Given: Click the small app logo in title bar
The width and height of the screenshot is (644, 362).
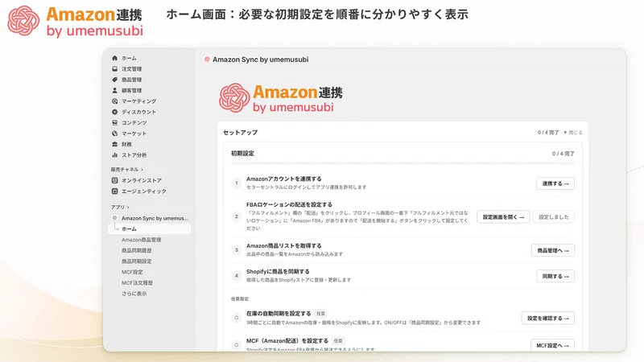Looking at the screenshot, I should [207, 60].
